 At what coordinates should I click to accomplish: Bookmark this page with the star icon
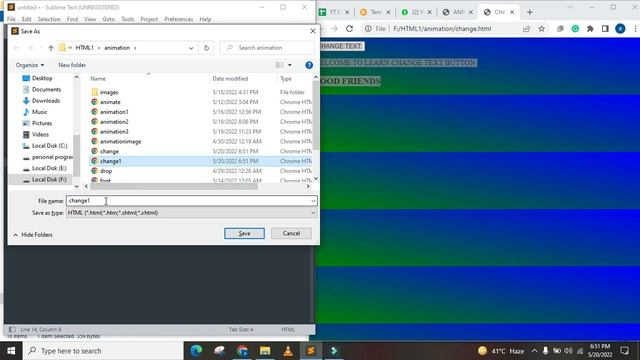(542, 29)
